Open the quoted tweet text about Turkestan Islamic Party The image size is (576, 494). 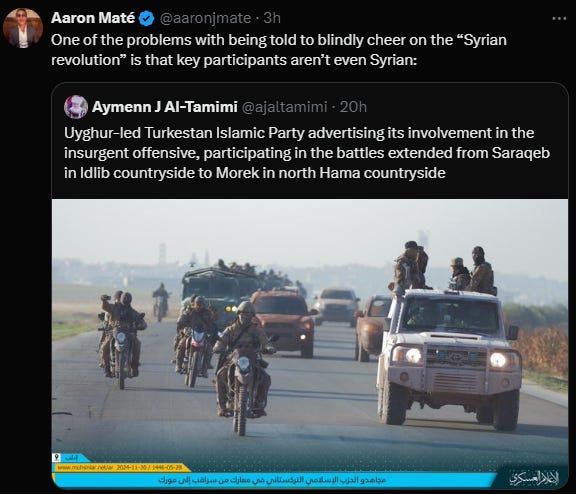coord(307,153)
